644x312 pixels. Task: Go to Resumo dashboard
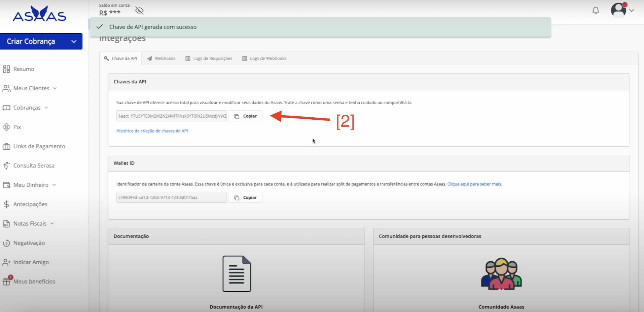(24, 69)
